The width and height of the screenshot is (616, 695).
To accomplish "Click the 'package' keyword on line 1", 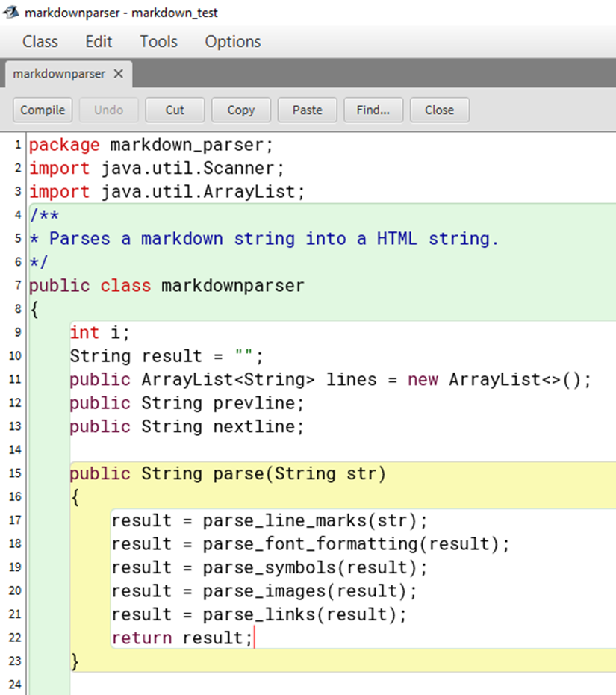I will click(x=65, y=146).
